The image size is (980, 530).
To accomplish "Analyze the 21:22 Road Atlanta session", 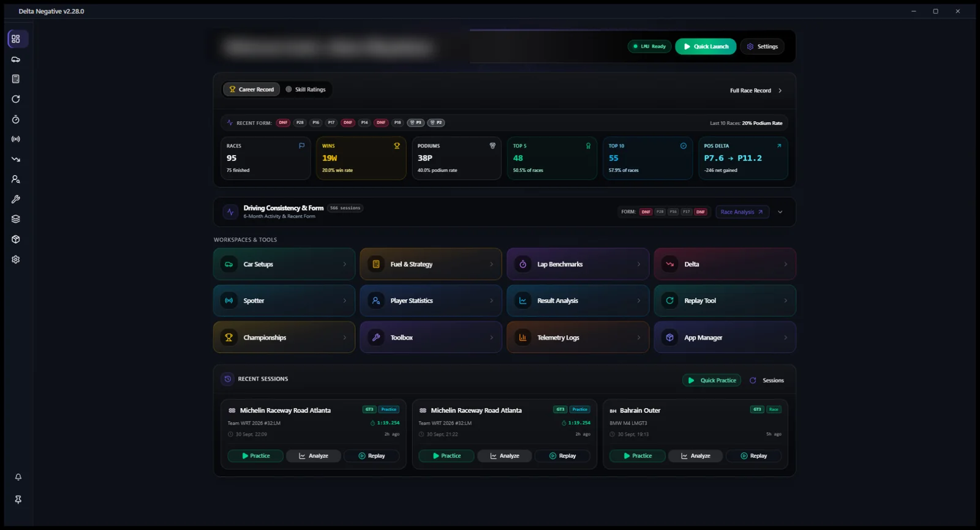I will pos(504,456).
